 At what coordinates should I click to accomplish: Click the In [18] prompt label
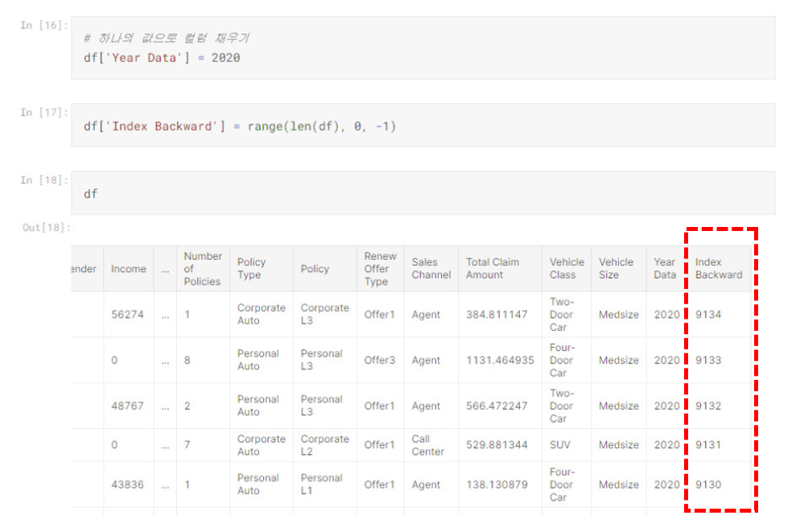pyautogui.click(x=44, y=180)
